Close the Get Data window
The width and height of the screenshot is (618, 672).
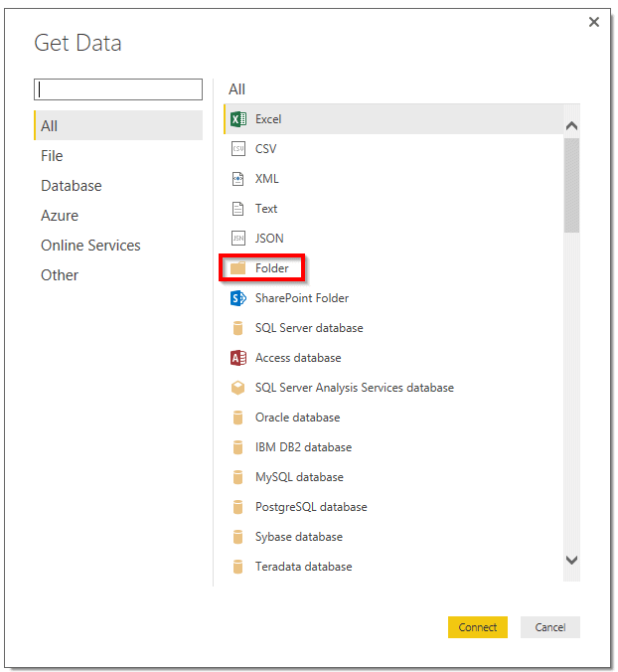[x=594, y=22]
